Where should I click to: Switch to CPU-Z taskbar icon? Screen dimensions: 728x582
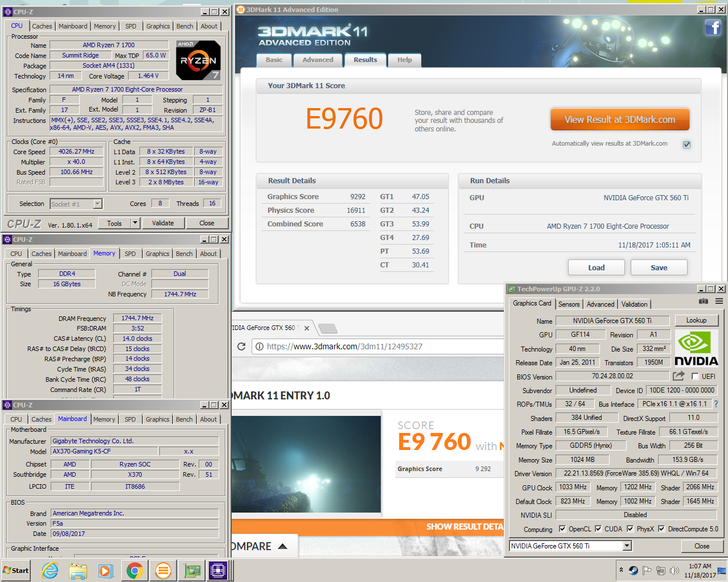pos(218,570)
